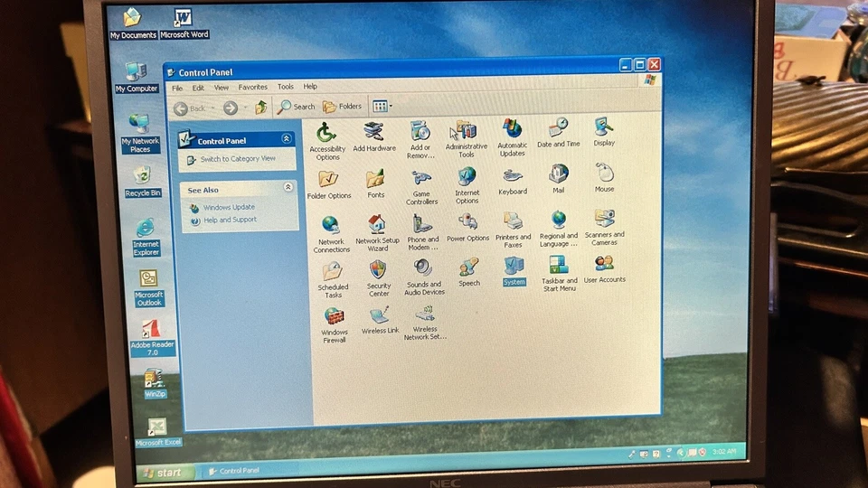Viewport: 868px width, 488px height.
Task: Select Microsoft Word desktop shortcut
Action: point(184,23)
